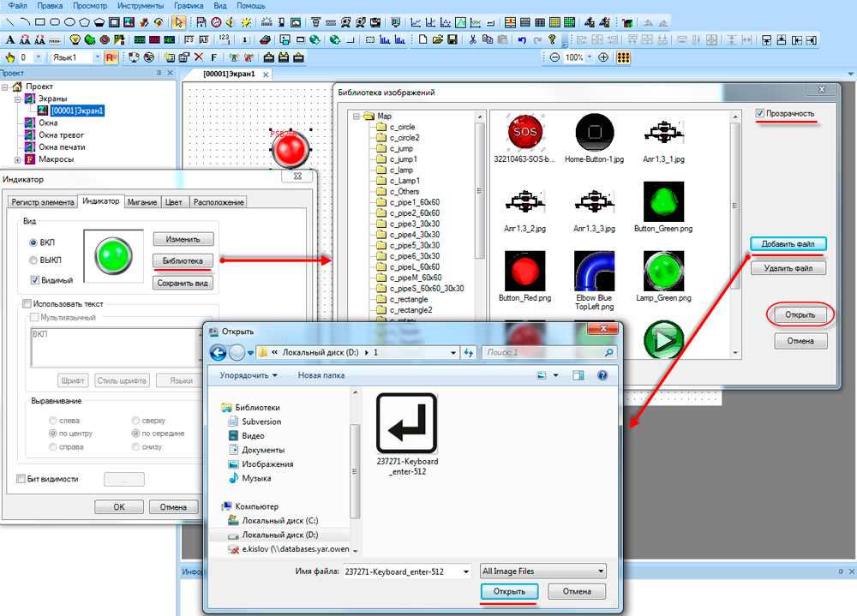Click the zoom in plus icon
Screen dimensions: 857x616
[603, 57]
